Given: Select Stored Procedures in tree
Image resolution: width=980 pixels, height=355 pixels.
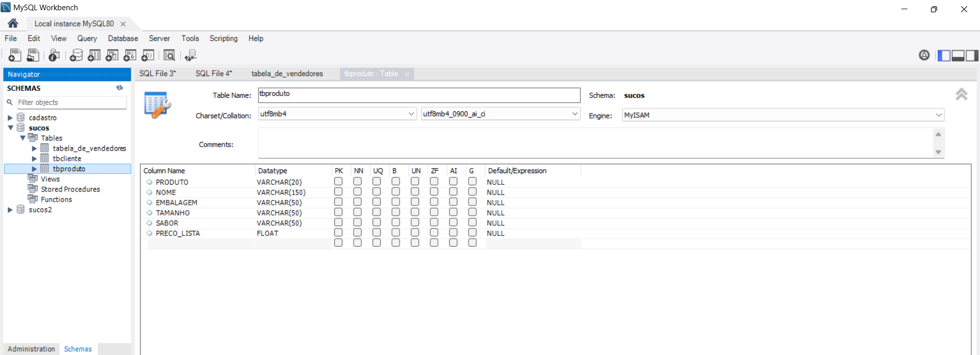Looking at the screenshot, I should point(71,189).
